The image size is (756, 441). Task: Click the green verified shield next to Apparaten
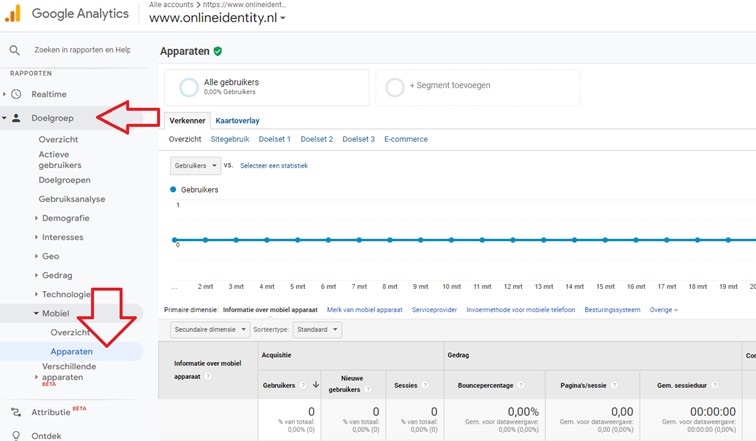tap(218, 51)
